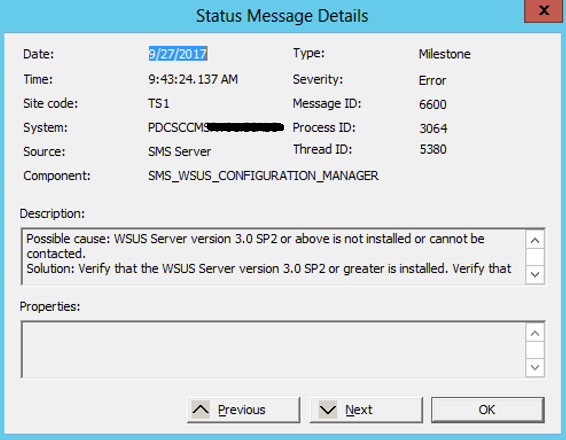The height and width of the screenshot is (440, 566).
Task: Click the Previous button
Action: click(244, 410)
